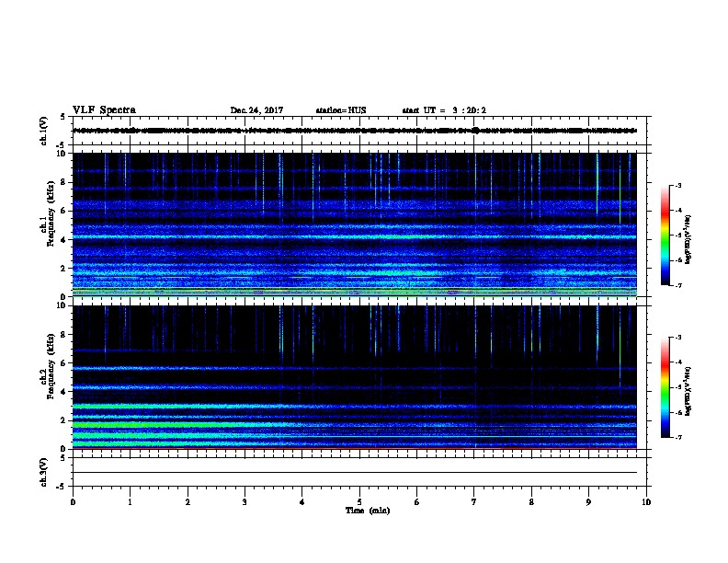
Task: Click the time axis tick label "8"
Action: tap(531, 501)
